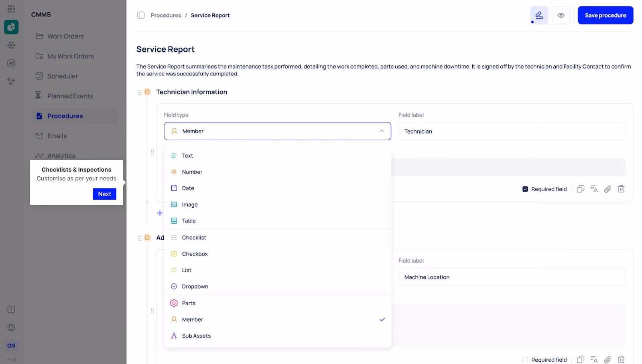Choose Parts field type option

[278, 303]
